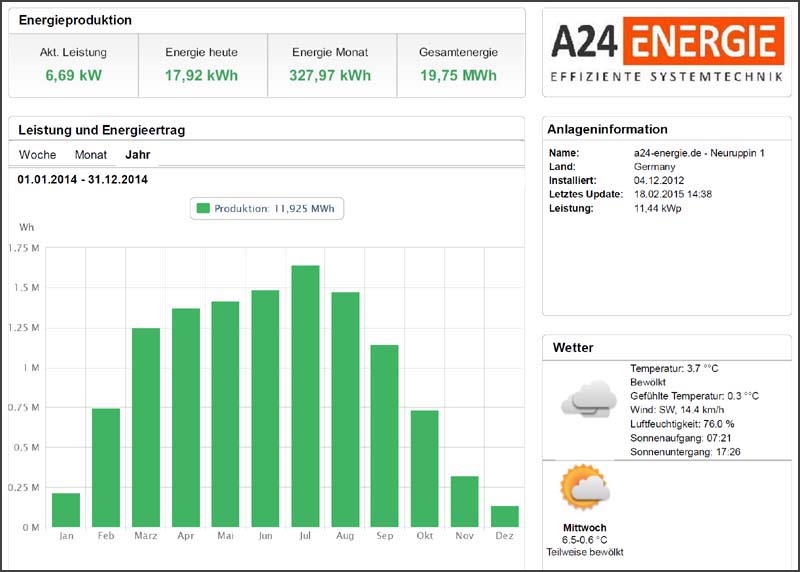Click the plant name a24-energie.de - Neuruppin 1
Viewport: 800px width, 572px height.
point(699,153)
